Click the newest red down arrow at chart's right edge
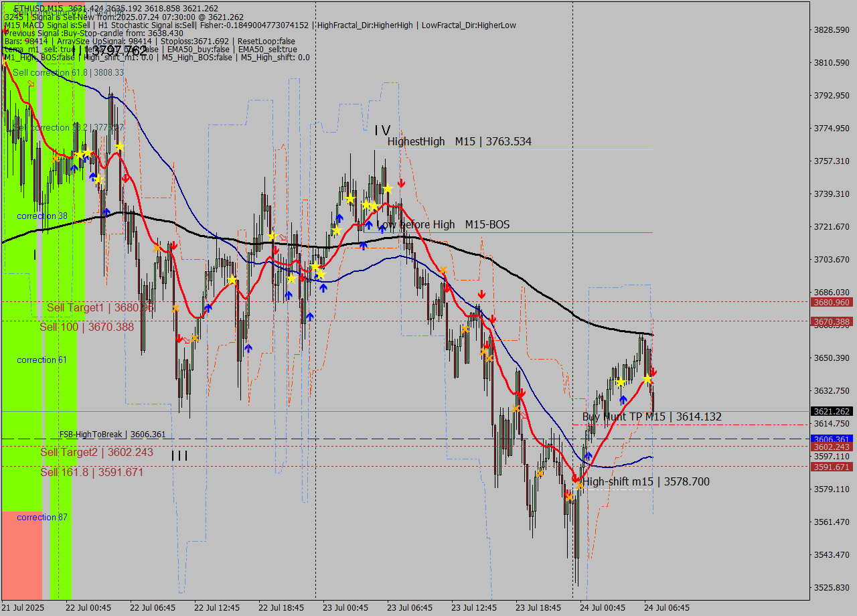This screenshot has height=616, width=857. pyautogui.click(x=653, y=372)
